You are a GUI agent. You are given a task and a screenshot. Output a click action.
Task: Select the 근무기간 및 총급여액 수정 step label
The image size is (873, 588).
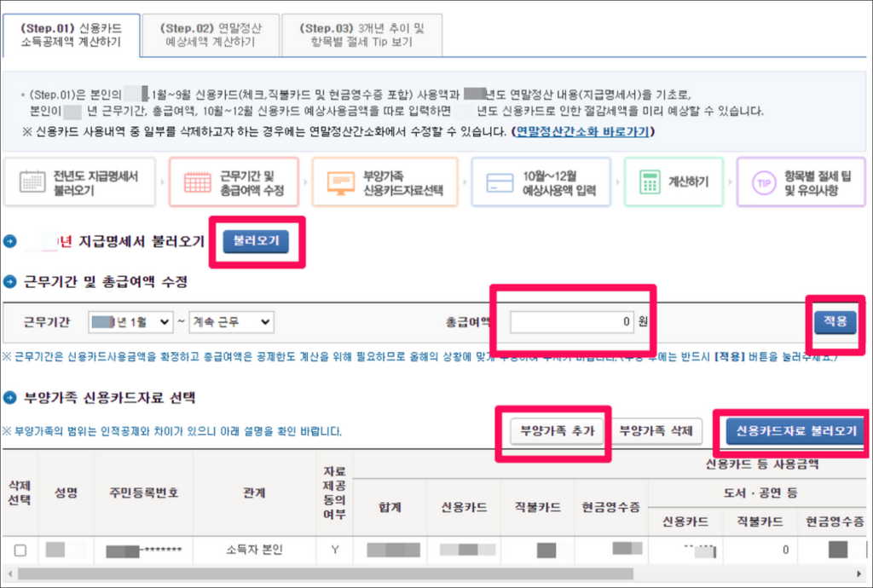[251, 183]
